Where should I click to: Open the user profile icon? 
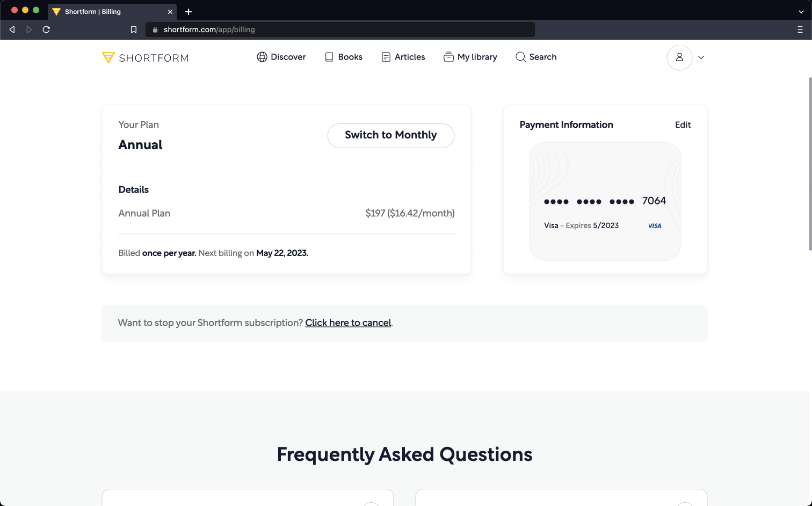point(679,57)
